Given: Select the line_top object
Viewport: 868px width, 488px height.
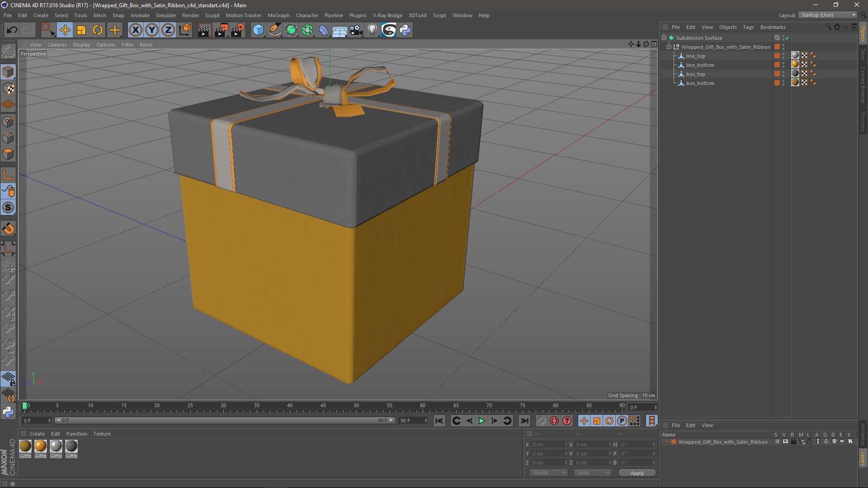Looking at the screenshot, I should 695,56.
